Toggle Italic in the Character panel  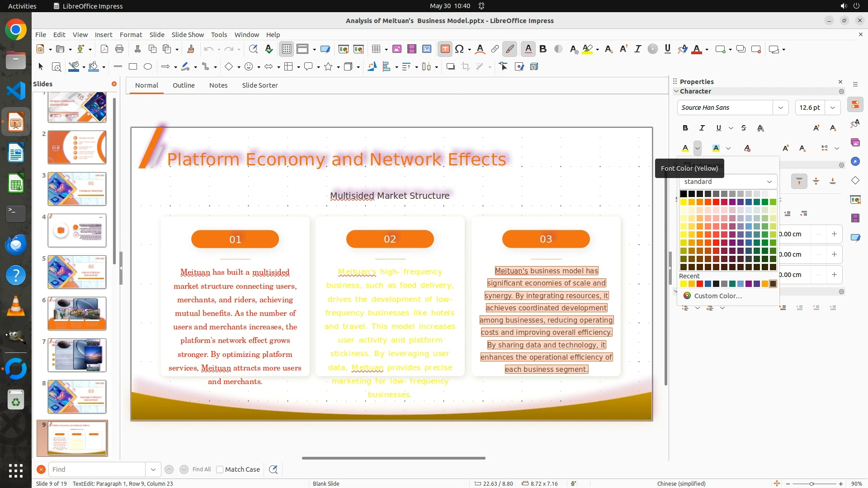pyautogui.click(x=702, y=128)
